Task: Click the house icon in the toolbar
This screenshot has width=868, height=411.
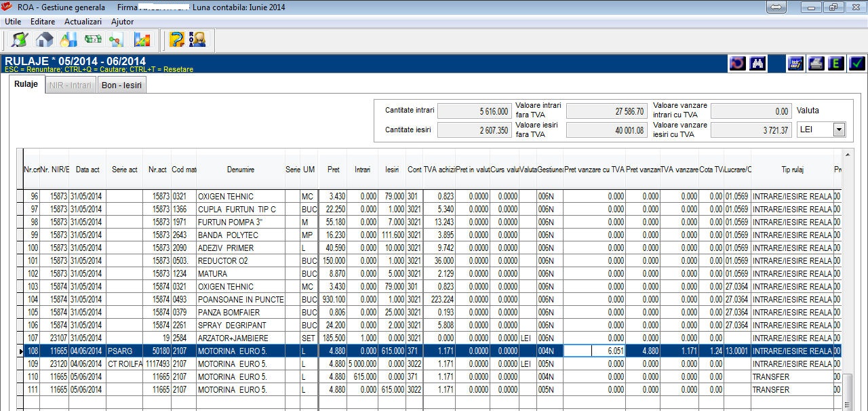Action: click(44, 39)
